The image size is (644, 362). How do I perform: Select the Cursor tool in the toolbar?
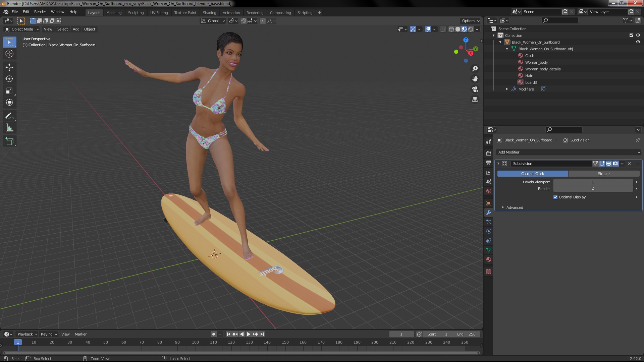[9, 54]
